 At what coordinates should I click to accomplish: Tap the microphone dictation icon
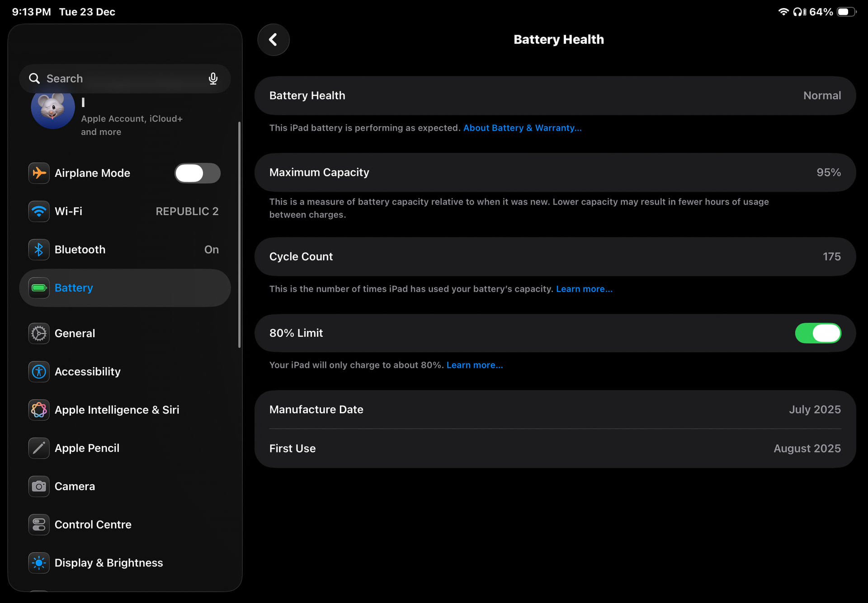click(213, 79)
